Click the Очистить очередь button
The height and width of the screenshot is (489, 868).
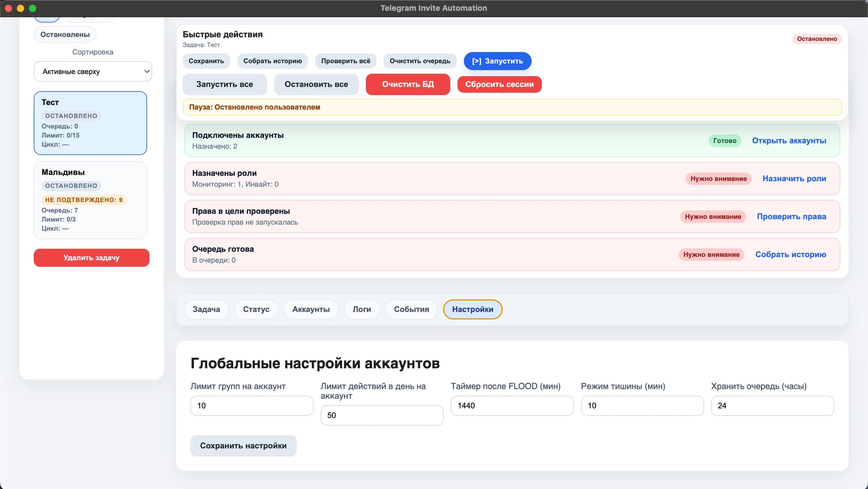(420, 61)
